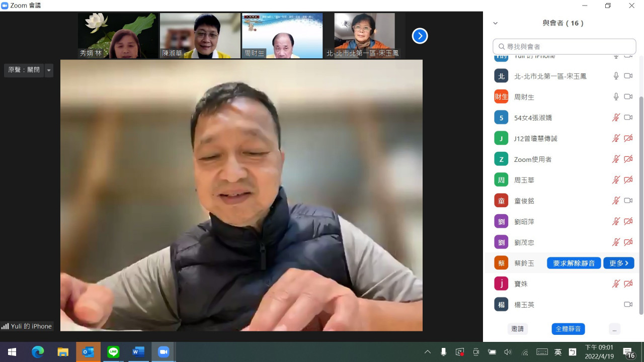This screenshot has height=362, width=644.
Task: Click camera icon for 54女4張淑嬌
Action: click(628, 118)
